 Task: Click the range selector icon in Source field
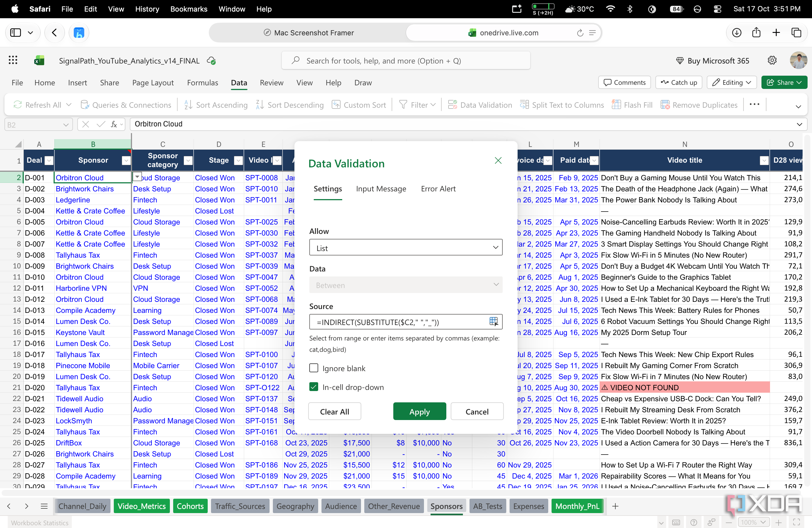[493, 321]
